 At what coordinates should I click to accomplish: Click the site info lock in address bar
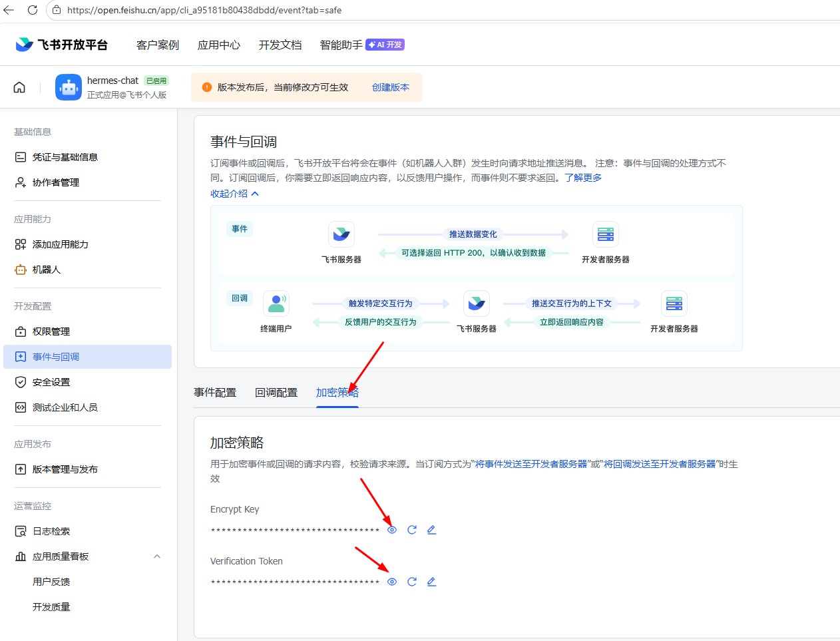coord(57,10)
